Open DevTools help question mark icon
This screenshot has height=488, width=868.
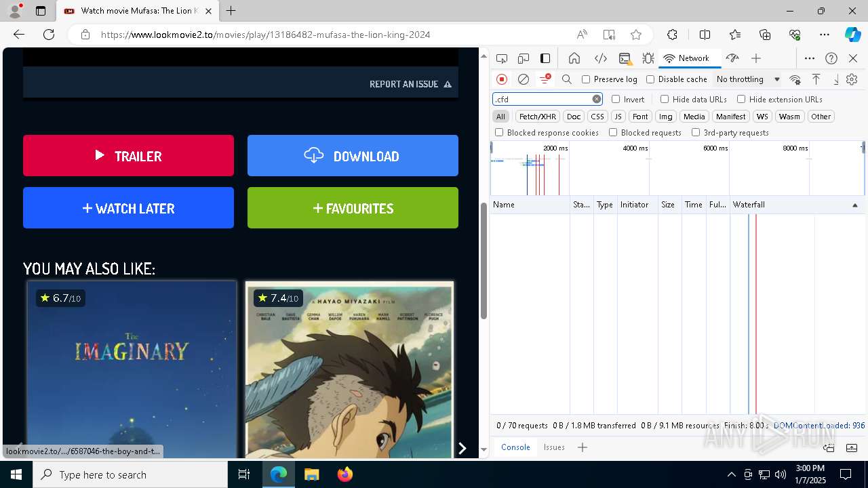[831, 58]
